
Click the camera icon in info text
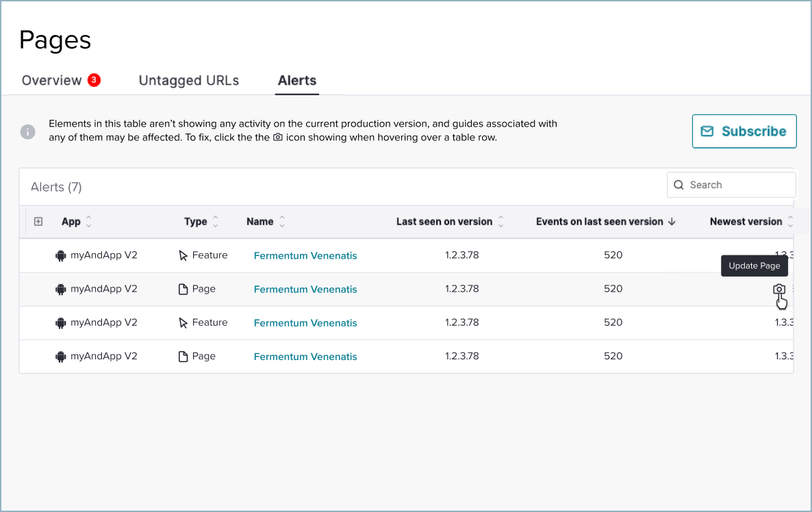tap(278, 137)
